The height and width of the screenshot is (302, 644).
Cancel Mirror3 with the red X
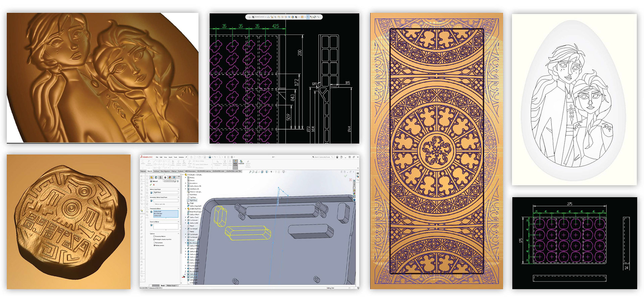click(x=154, y=185)
